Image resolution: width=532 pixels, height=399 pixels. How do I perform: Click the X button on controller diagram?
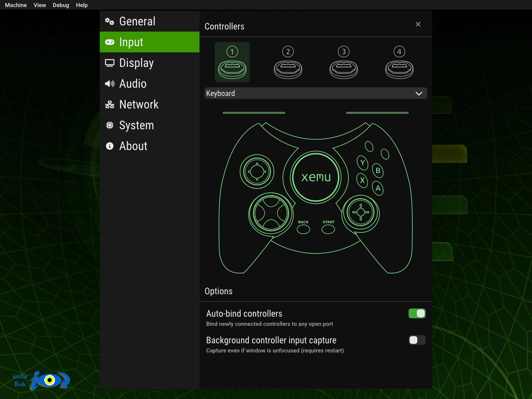[x=362, y=180]
